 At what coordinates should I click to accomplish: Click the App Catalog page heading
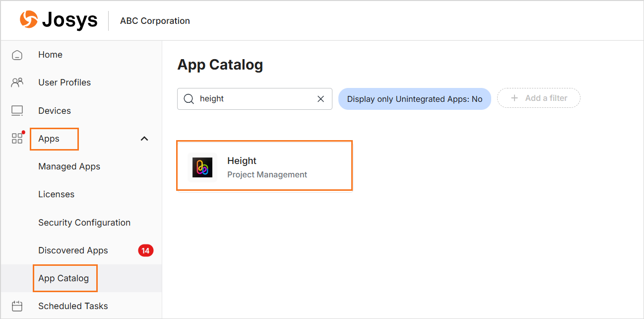click(220, 65)
